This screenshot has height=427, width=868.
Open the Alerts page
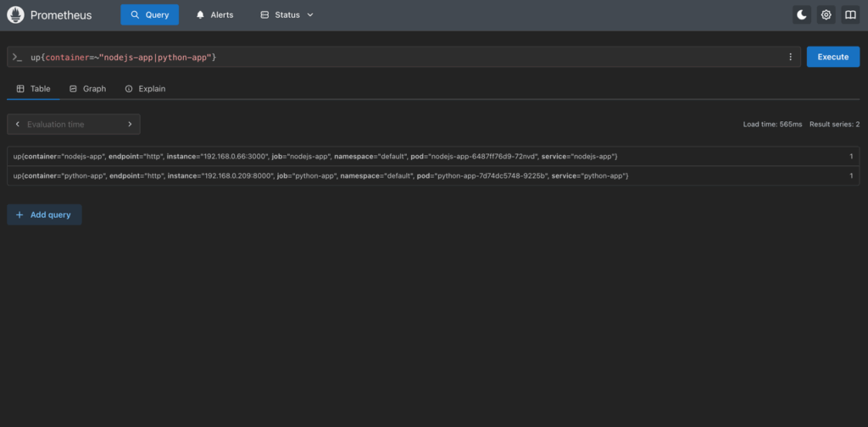click(x=214, y=15)
